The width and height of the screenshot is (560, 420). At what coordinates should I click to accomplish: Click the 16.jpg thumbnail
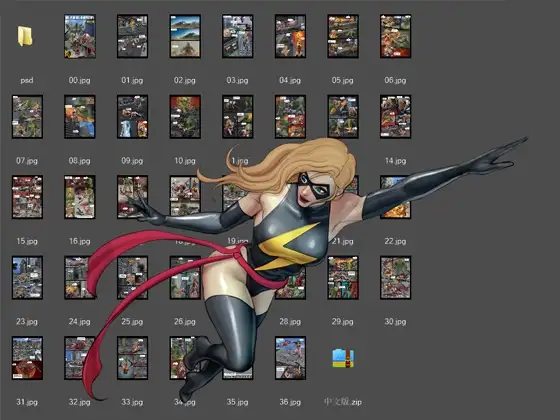coord(80,197)
